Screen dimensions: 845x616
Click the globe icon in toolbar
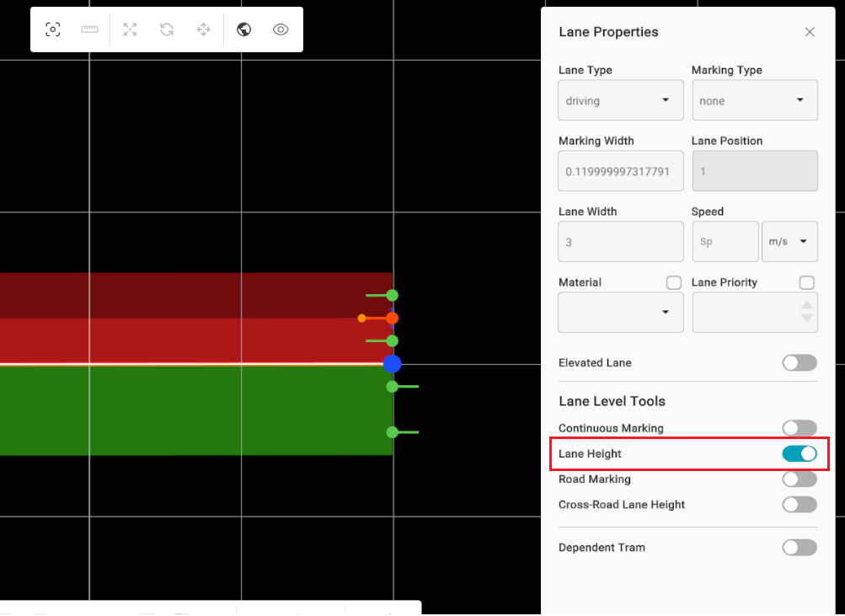click(x=244, y=29)
